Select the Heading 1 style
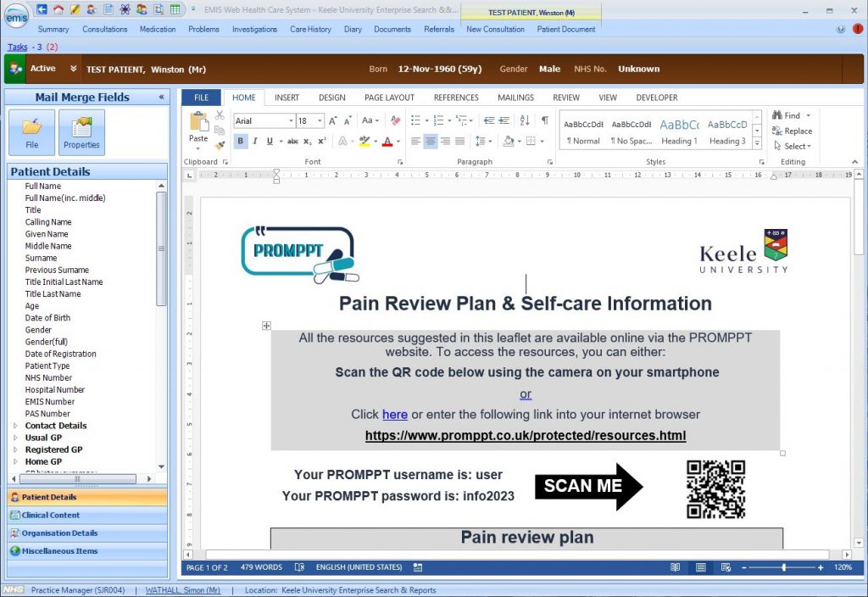 tap(679, 131)
